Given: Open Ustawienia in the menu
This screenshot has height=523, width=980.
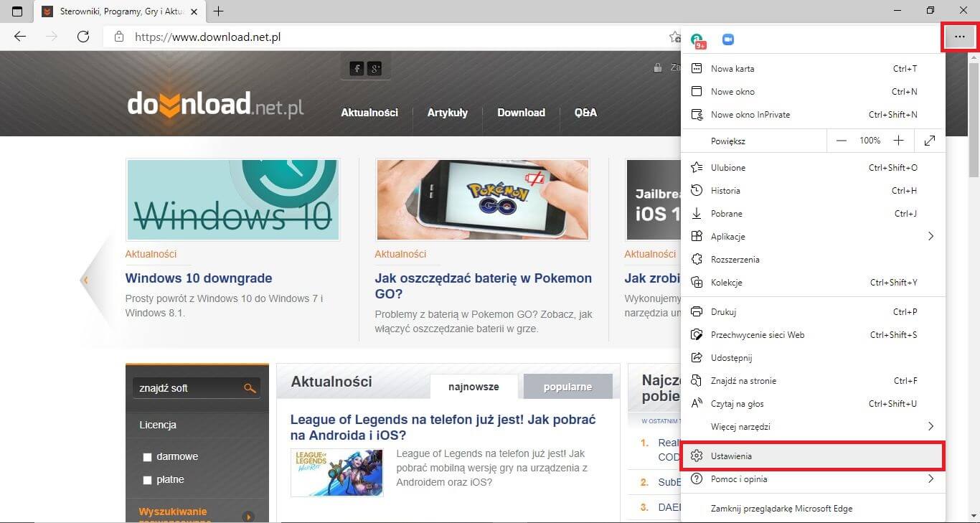Looking at the screenshot, I should (x=813, y=456).
